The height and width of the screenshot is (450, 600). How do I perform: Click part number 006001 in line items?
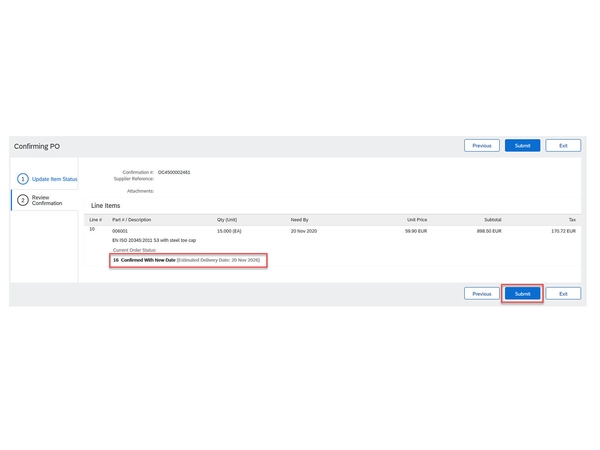[121, 231]
